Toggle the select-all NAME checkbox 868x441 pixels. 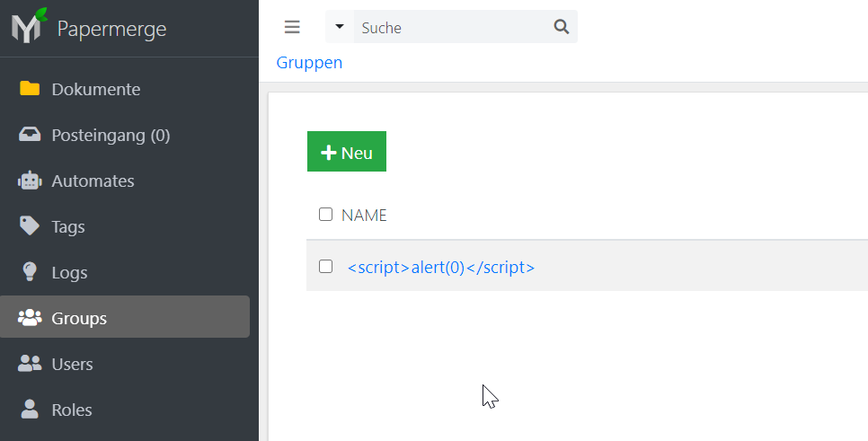[325, 214]
